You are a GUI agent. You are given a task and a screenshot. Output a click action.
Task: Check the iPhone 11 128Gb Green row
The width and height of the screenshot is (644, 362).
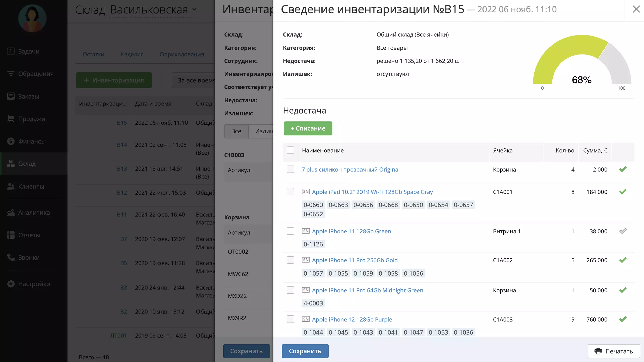click(290, 231)
